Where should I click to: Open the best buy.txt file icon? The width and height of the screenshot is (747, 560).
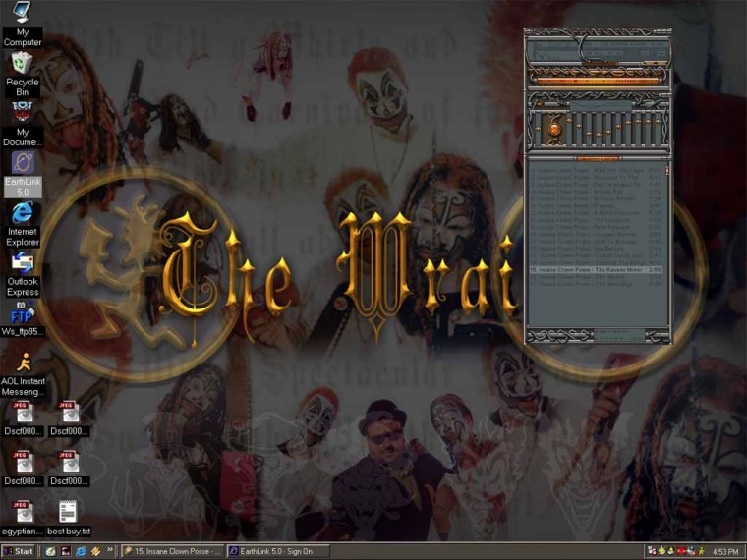point(68,518)
